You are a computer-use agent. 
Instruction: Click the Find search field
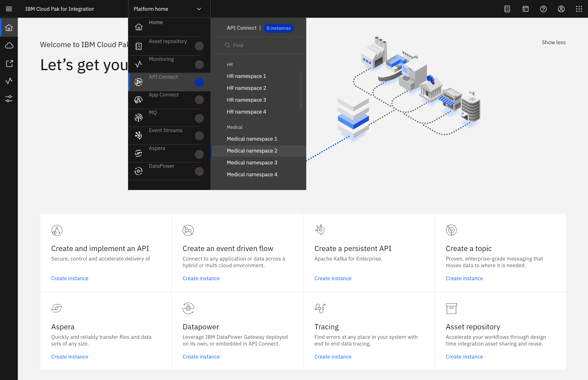258,45
